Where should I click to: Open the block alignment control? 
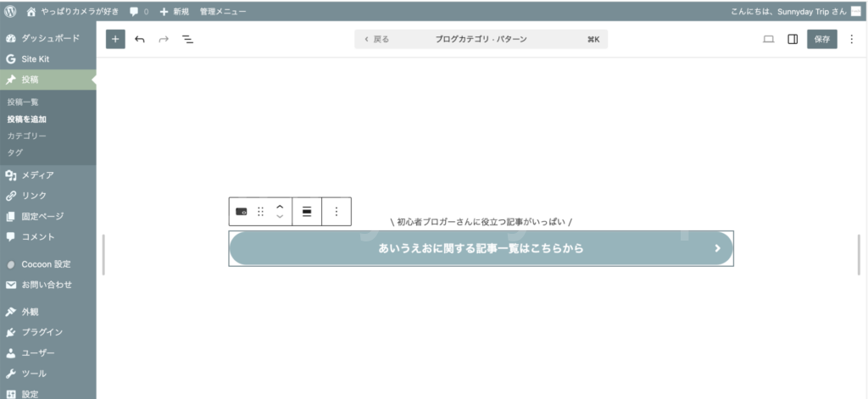(x=307, y=212)
